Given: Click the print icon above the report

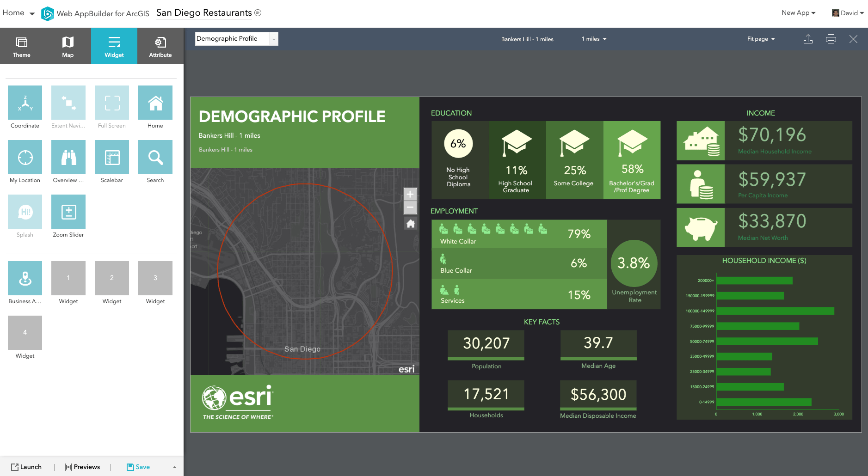Looking at the screenshot, I should [831, 39].
